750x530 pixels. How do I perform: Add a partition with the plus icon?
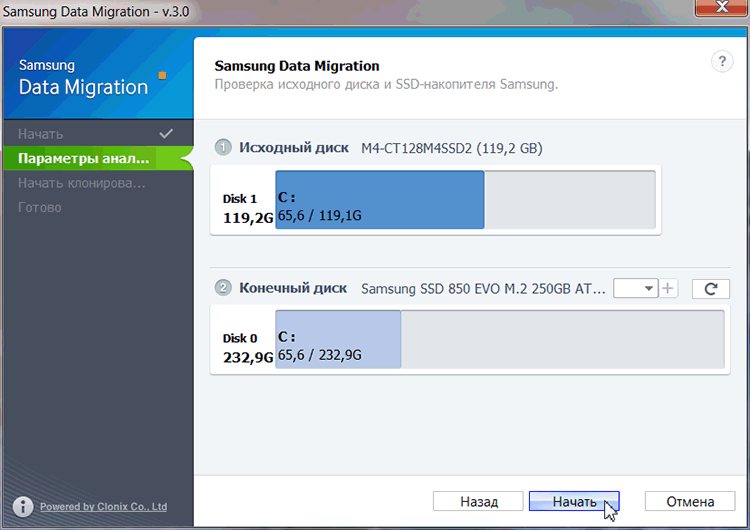click(668, 288)
